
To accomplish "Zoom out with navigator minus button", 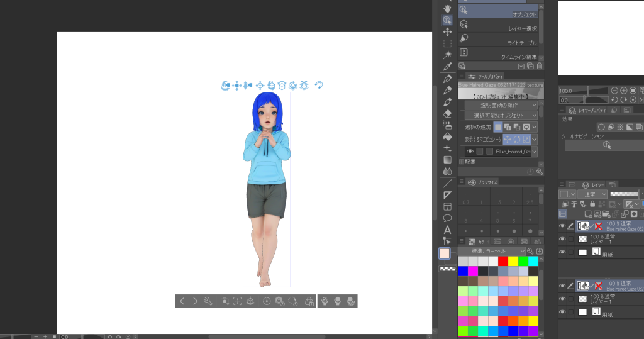I will pos(614,91).
